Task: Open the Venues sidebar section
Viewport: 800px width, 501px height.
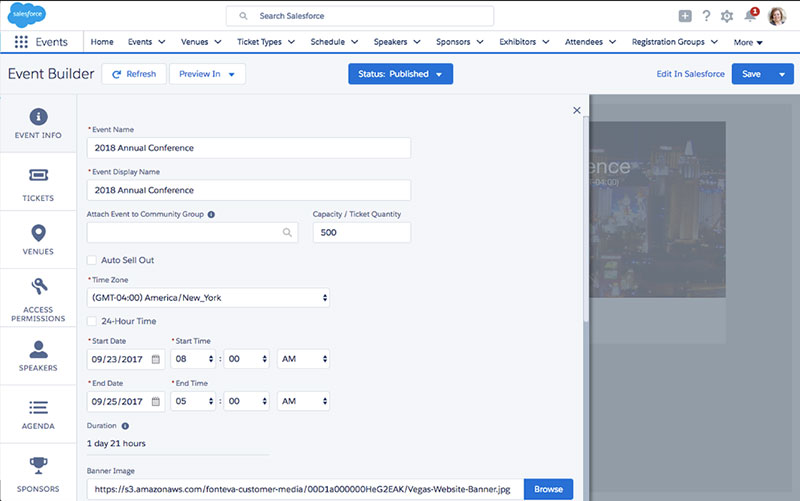Action: (38, 240)
